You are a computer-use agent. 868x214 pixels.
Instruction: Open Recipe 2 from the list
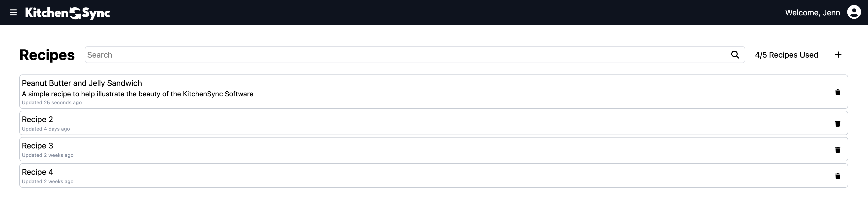click(37, 119)
